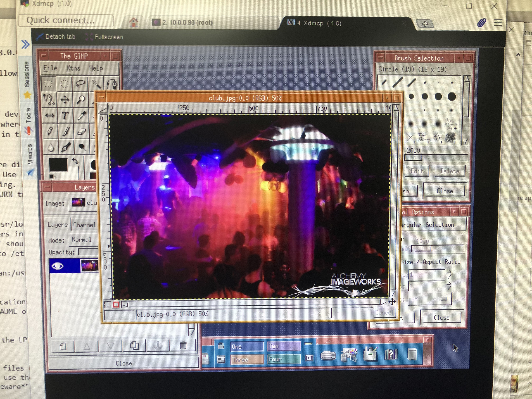532x399 pixels.
Task: Click the Delete Layer trash icon
Action: coord(183,345)
